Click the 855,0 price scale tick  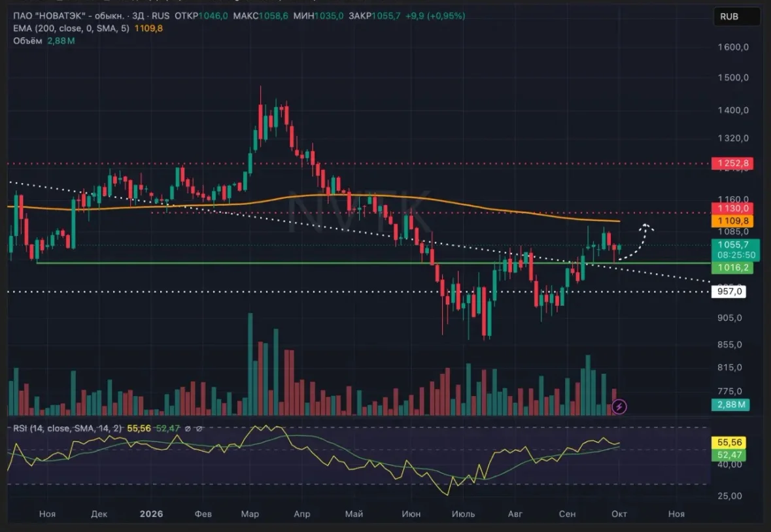(730, 344)
